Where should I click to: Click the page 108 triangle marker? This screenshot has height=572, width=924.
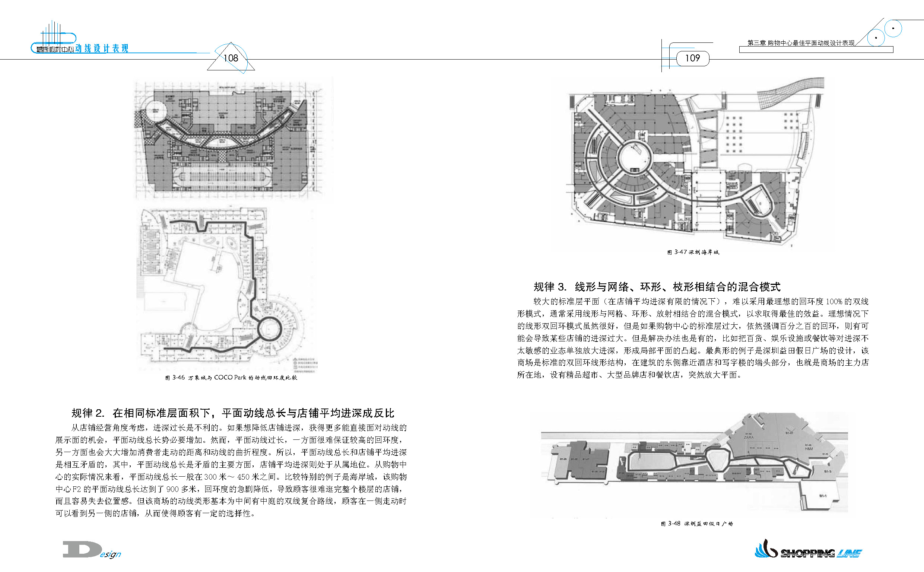[231, 58]
